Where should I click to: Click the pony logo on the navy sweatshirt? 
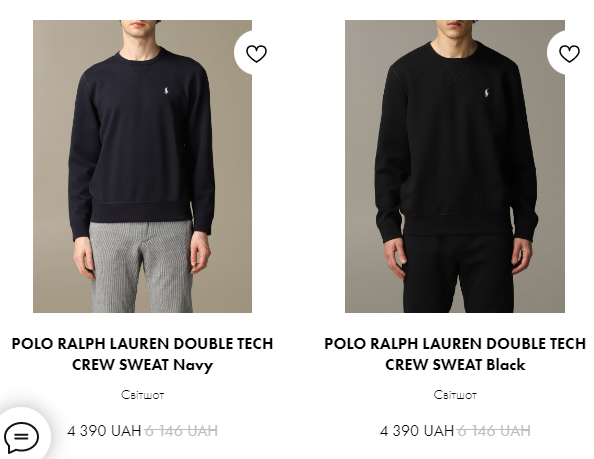[166, 91]
